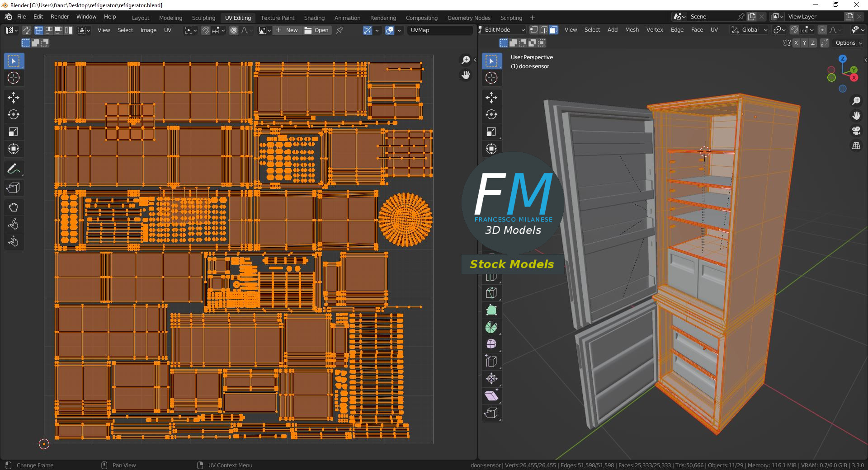Click the Scale tool in 3D viewport toolbar
This screenshot has width=868, height=470.
[491, 132]
